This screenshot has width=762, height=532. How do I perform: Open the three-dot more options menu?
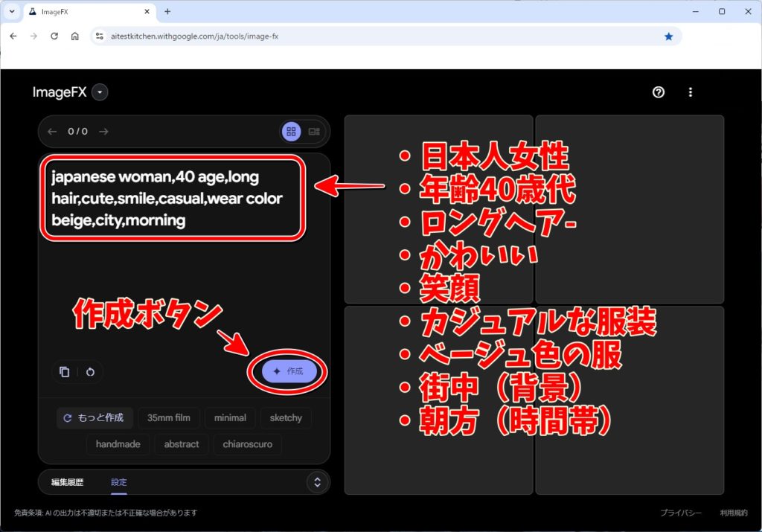click(691, 92)
